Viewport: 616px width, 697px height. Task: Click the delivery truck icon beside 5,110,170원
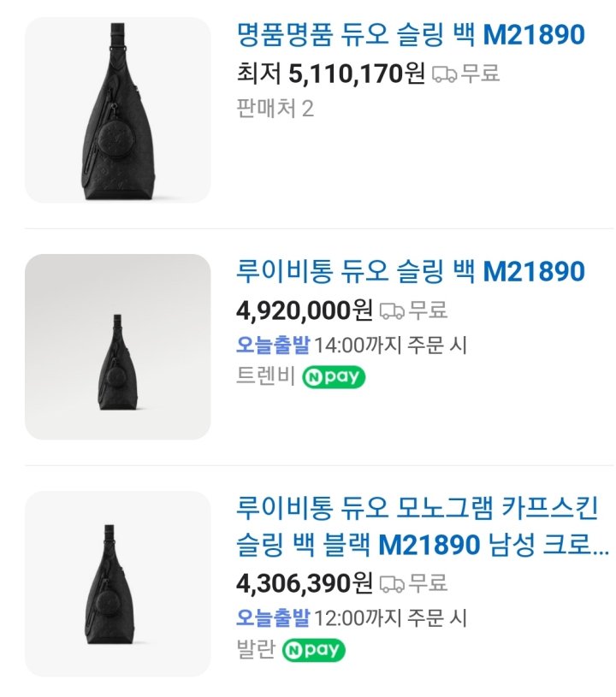(444, 74)
